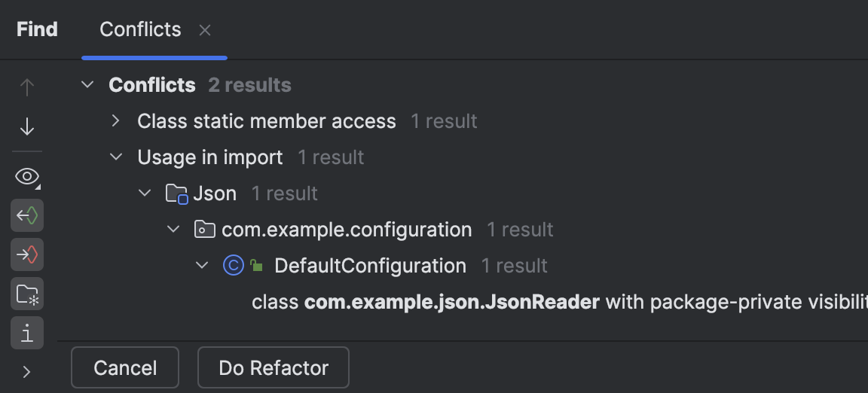Collapse the Usage in import node
The height and width of the screenshot is (393, 868).
pos(116,157)
